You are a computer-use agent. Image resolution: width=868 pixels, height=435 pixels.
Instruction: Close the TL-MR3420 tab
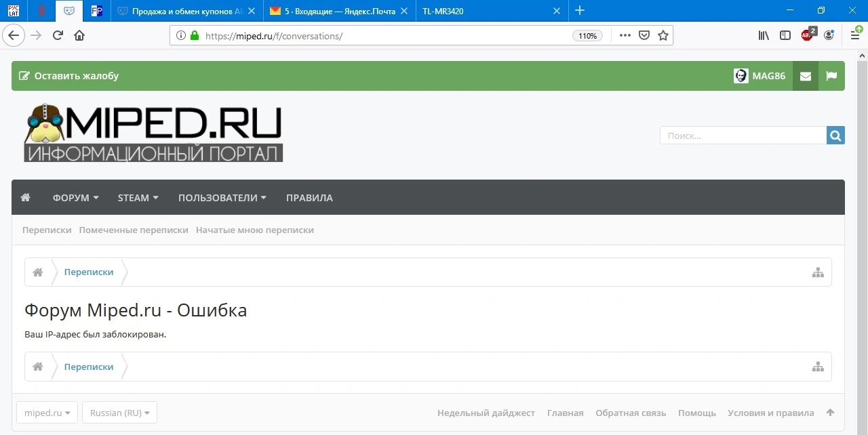coord(557,11)
